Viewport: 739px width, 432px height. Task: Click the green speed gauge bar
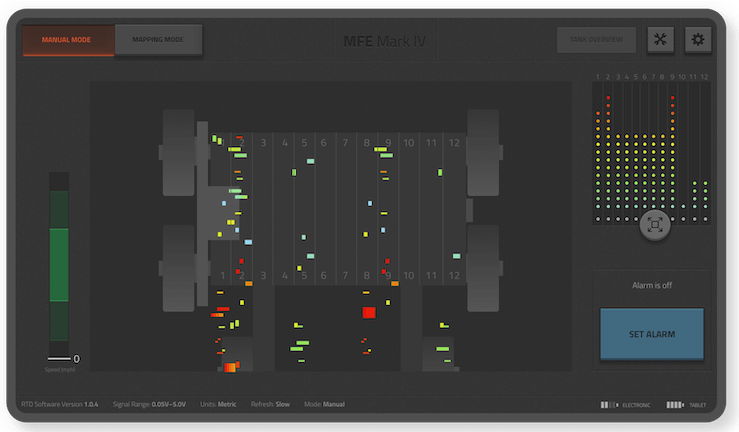59,265
